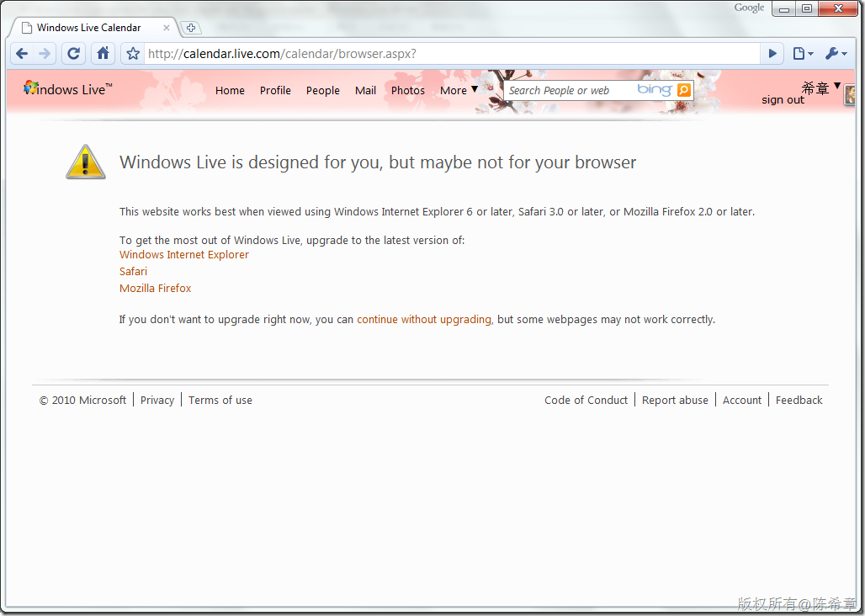Viewport: 865px width, 616px height.
Task: Expand the More dropdown menu
Action: pyautogui.click(x=459, y=90)
